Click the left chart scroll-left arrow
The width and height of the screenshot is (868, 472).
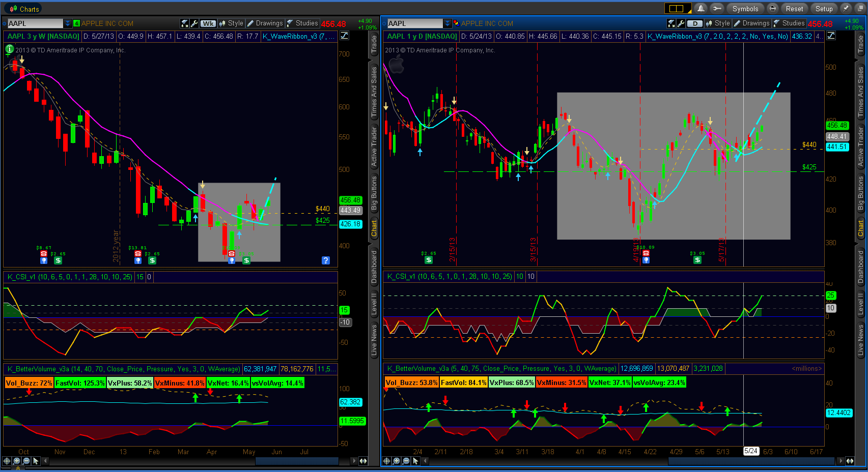click(x=45, y=461)
